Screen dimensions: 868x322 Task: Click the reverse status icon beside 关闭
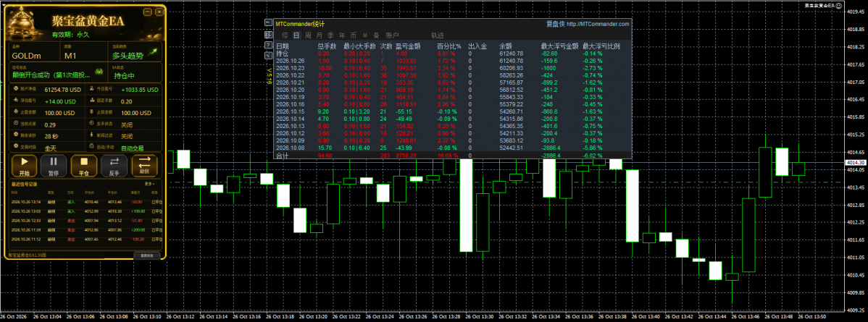(91, 124)
